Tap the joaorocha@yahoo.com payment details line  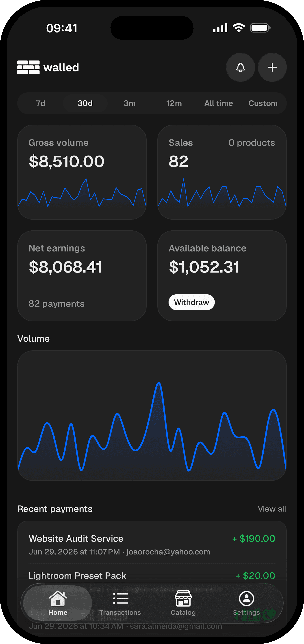(x=119, y=552)
